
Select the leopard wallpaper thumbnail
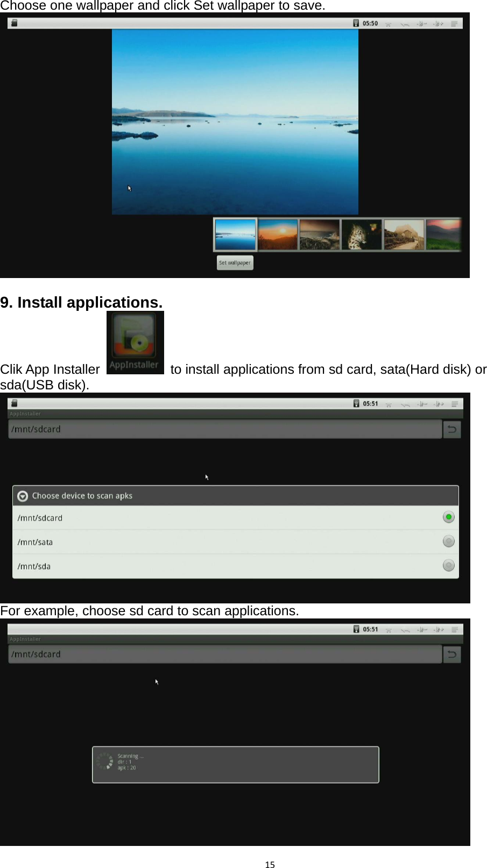(x=362, y=234)
